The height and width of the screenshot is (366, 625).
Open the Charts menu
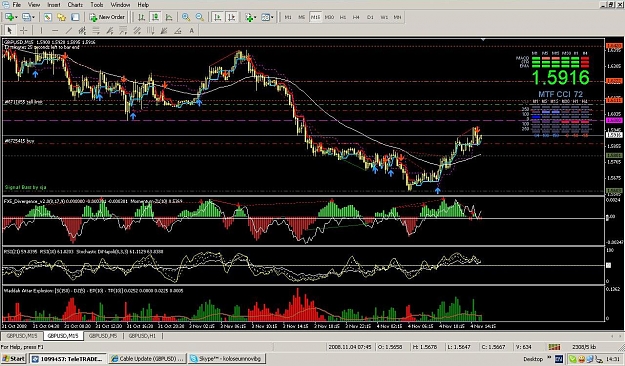pyautogui.click(x=75, y=5)
